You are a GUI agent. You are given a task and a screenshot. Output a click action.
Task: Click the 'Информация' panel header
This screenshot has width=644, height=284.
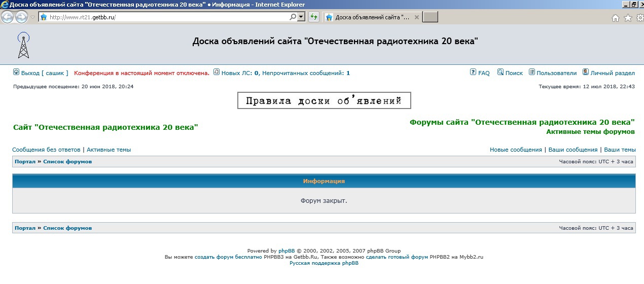coord(324,181)
